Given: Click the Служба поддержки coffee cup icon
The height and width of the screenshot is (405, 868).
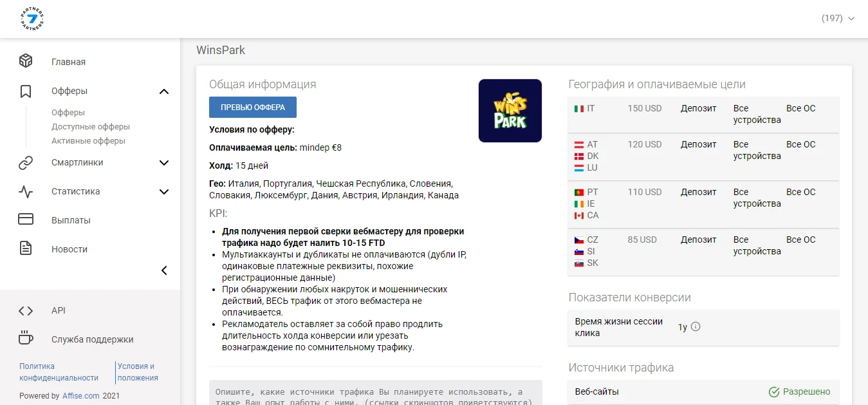Looking at the screenshot, I should [26, 339].
